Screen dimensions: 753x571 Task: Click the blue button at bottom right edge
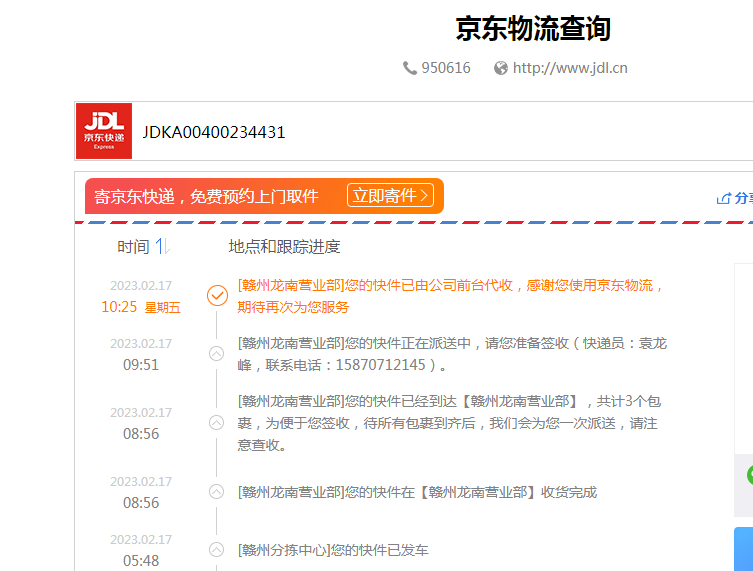743,549
